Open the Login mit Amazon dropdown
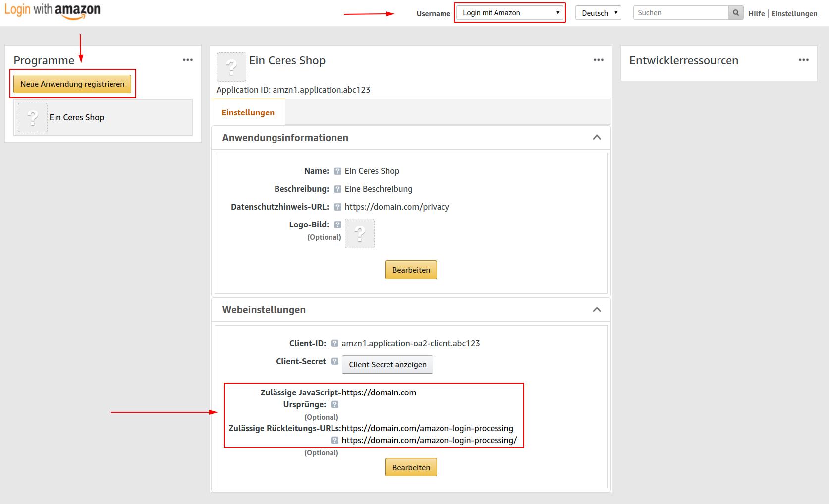 510,13
